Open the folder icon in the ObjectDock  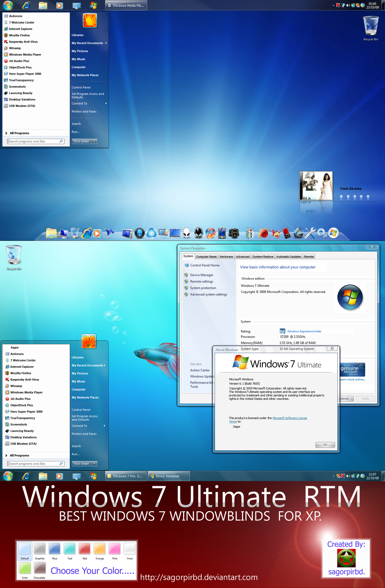click(51, 233)
